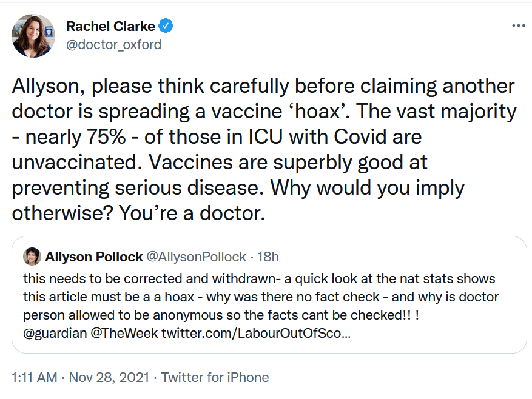Open Allyson Pollock's name in the quoted tweet

click(x=94, y=257)
